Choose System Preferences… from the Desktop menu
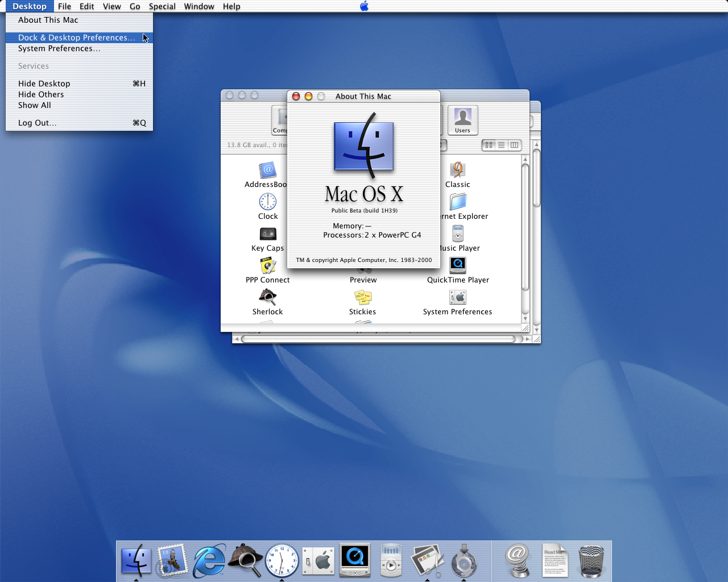Screen dimensions: 728x582 (x=79, y=48)
